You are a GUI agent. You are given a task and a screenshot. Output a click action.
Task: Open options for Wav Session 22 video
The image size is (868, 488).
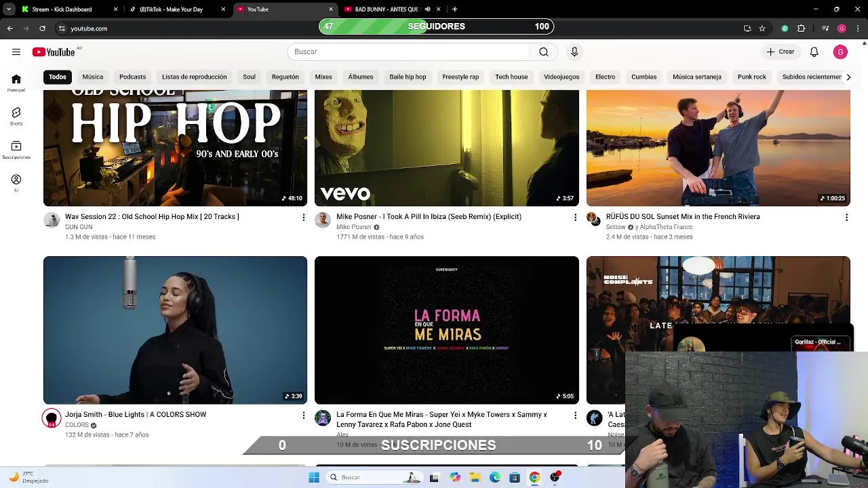(303, 217)
